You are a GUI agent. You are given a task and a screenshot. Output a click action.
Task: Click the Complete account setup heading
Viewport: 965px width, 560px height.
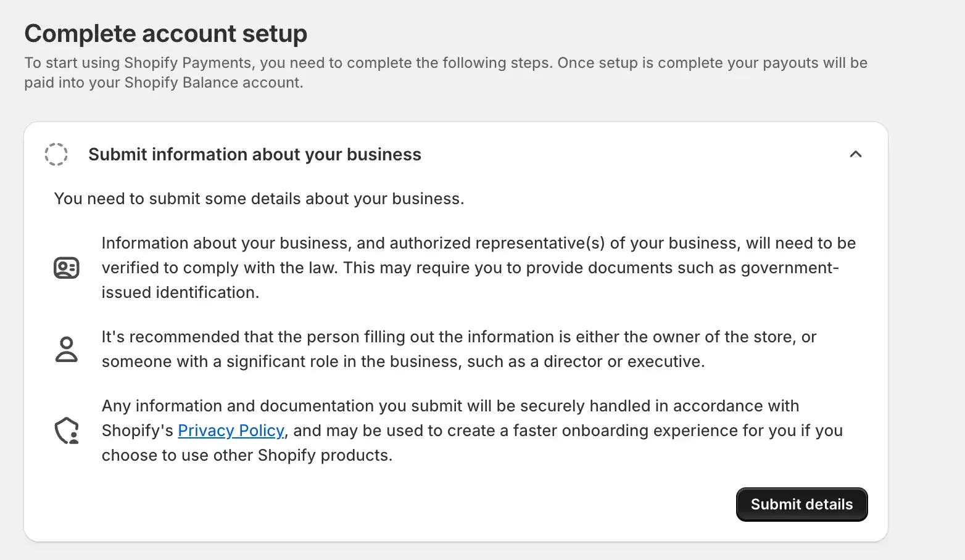point(165,33)
